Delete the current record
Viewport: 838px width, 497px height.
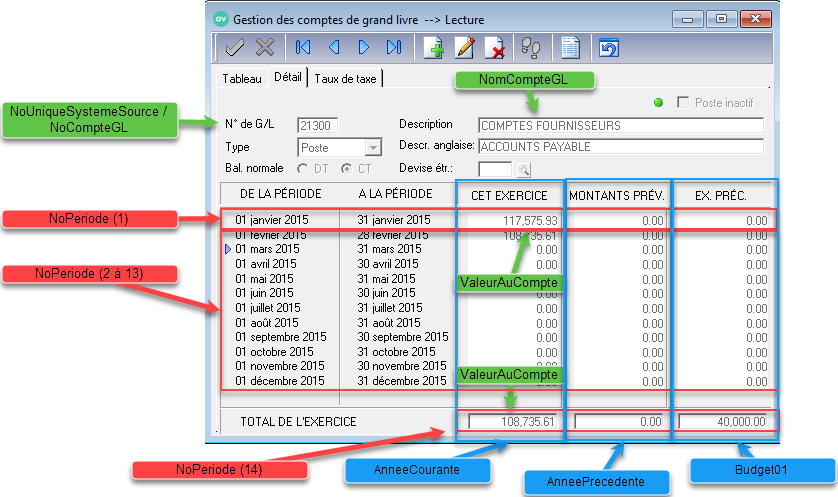(494, 47)
